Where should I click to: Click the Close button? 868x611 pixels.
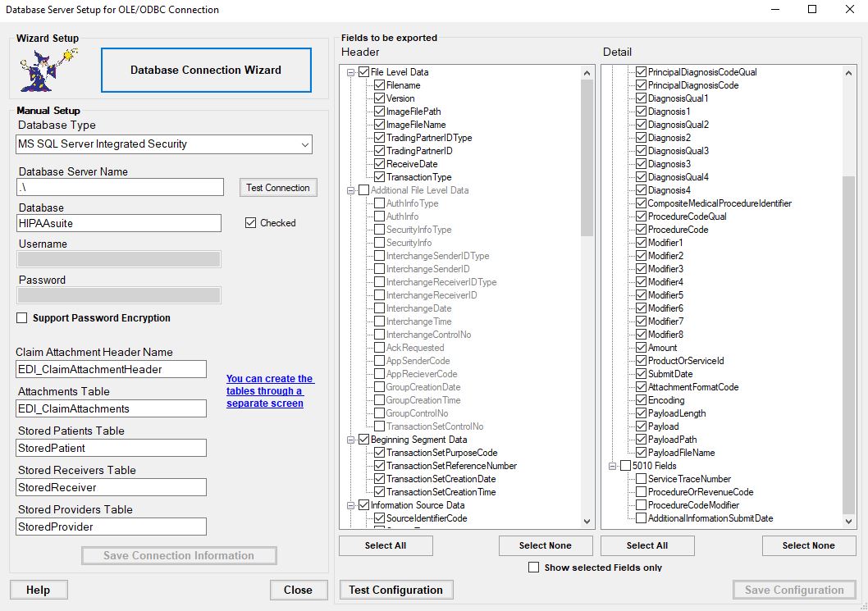click(x=299, y=590)
